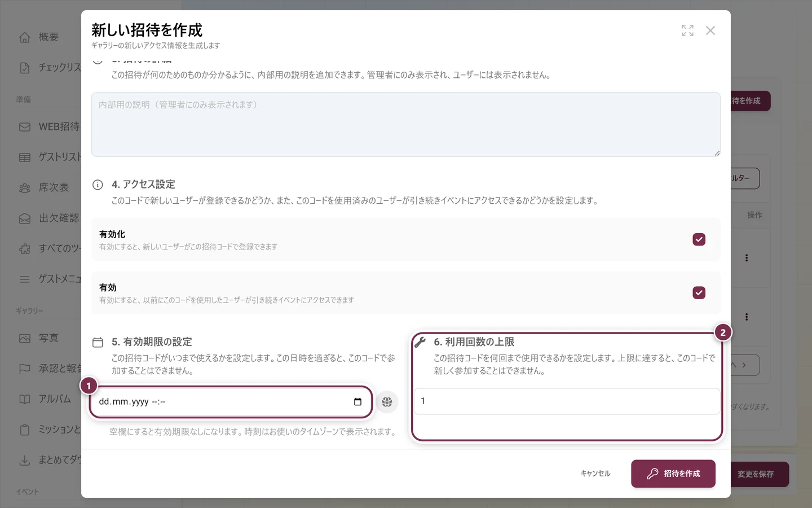The height and width of the screenshot is (508, 812).
Task: Click the open-envelope icon for 出欠確認
Action: click(x=25, y=218)
